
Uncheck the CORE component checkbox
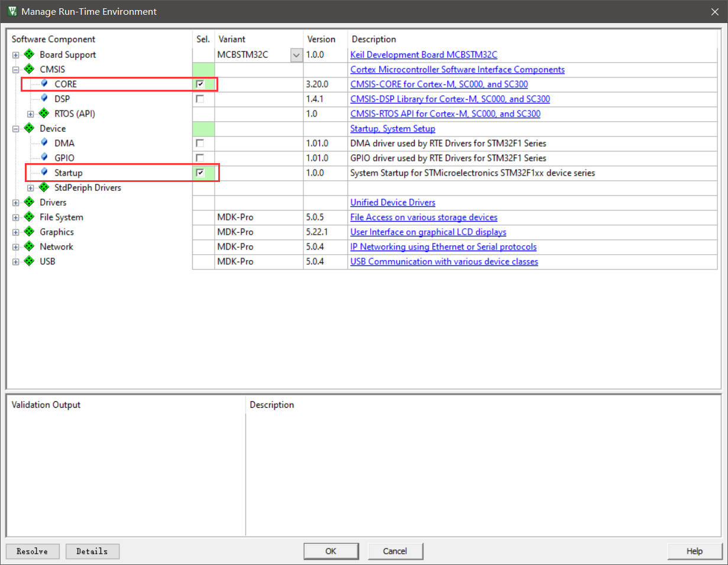click(200, 84)
